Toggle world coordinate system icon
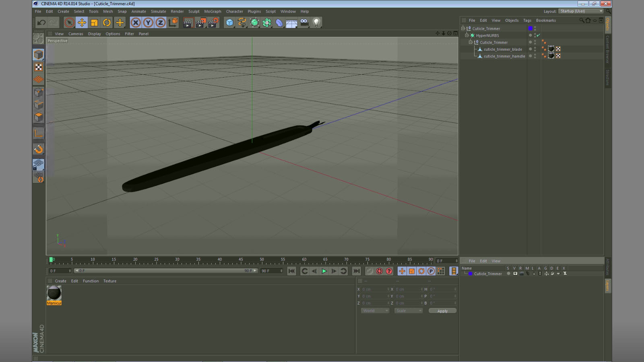Screen dimensions: 644x362 pos(173,23)
